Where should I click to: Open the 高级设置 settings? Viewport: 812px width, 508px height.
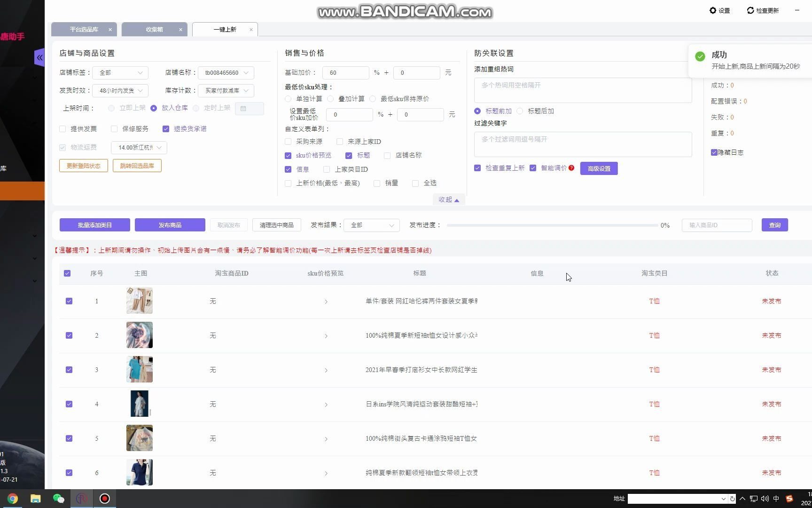[599, 168]
